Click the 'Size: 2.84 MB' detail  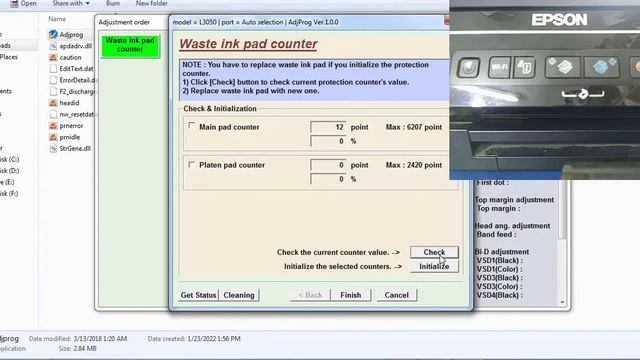[x=77, y=349]
